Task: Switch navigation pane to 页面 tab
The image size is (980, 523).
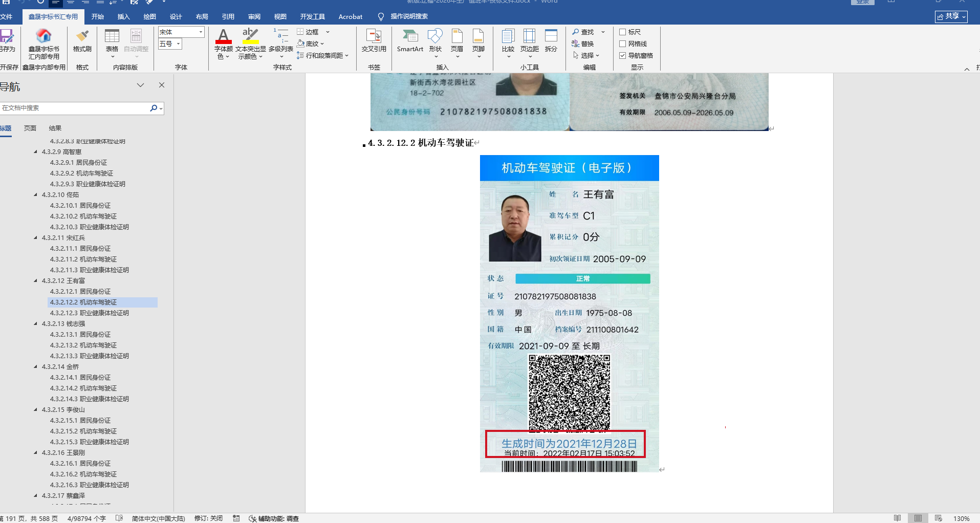Action: (30, 128)
